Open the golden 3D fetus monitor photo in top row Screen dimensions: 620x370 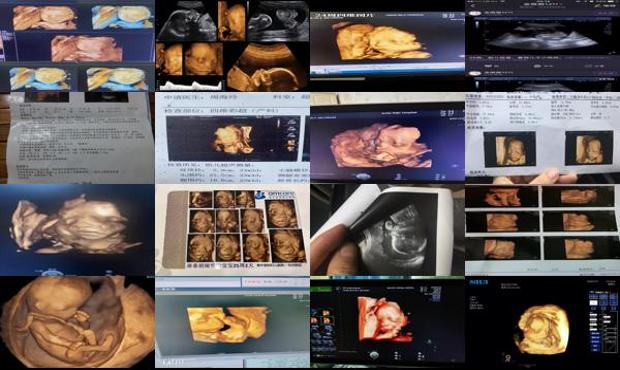(x=388, y=46)
